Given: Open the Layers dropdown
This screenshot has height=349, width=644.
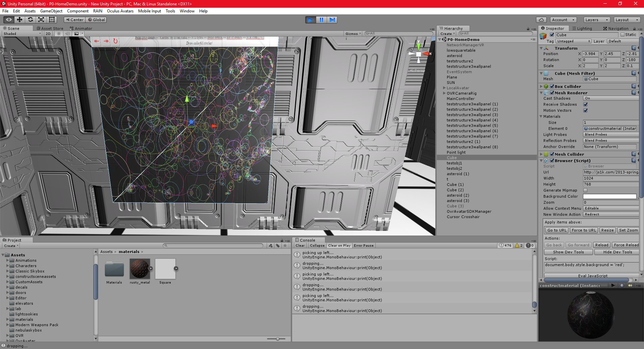Looking at the screenshot, I should click(x=597, y=20).
